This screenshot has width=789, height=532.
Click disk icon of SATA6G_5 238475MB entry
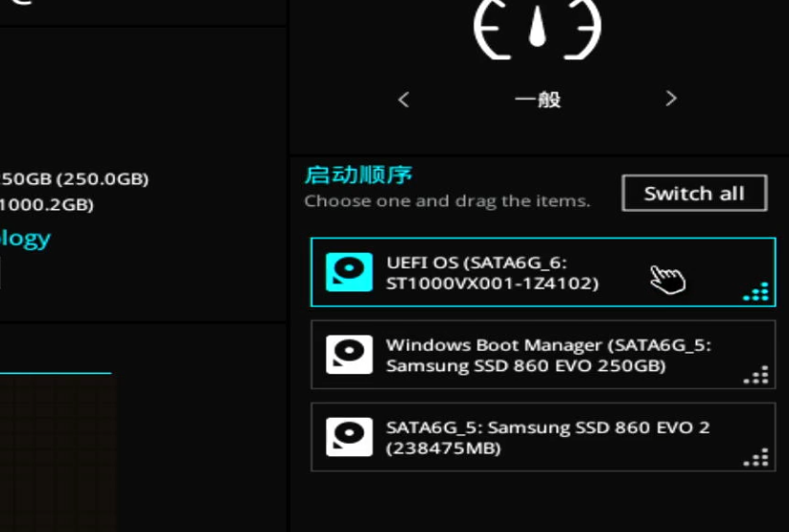(348, 437)
